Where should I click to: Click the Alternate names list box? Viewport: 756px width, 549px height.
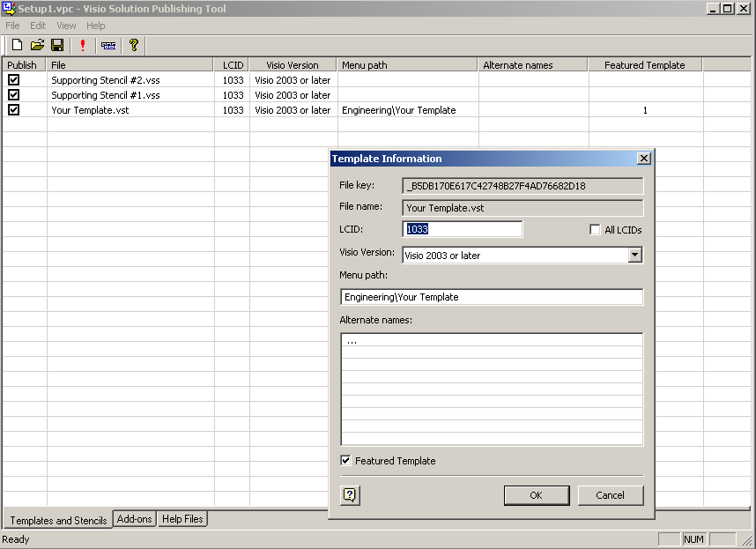492,389
